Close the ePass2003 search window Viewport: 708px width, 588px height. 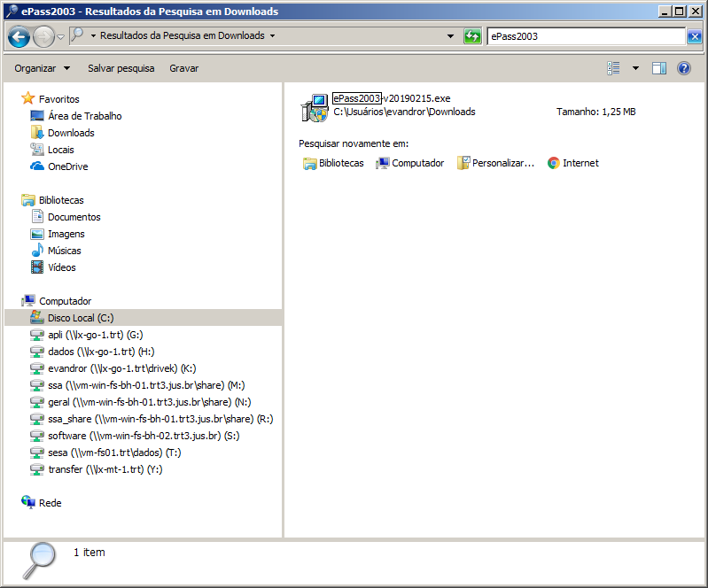pos(696,12)
